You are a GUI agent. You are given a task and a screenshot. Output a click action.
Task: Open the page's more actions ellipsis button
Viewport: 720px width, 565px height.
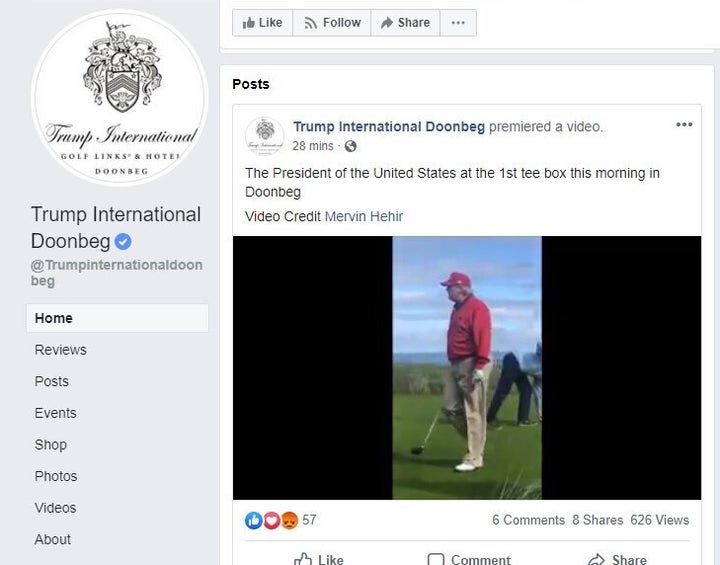point(458,23)
